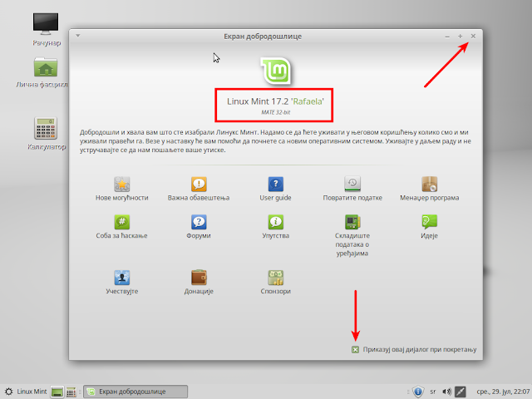Open the User guide icon
Screen dimensions: 532x399
(x=275, y=185)
